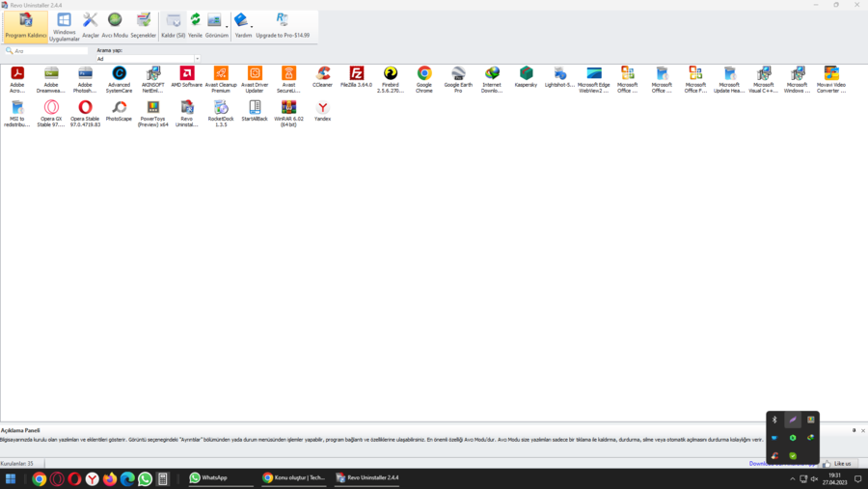Click the Kurulanlar: 35 status text
The height and width of the screenshot is (489, 868).
pos(17,464)
